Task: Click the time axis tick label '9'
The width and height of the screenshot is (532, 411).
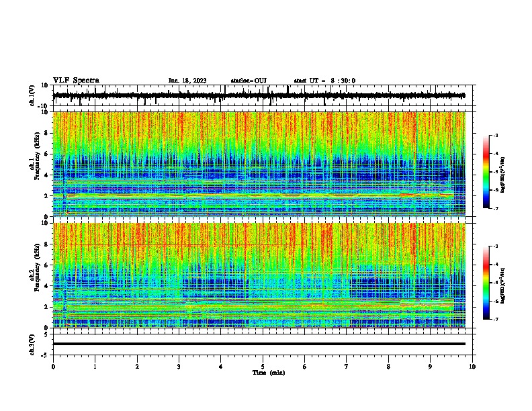Action: [x=430, y=367]
